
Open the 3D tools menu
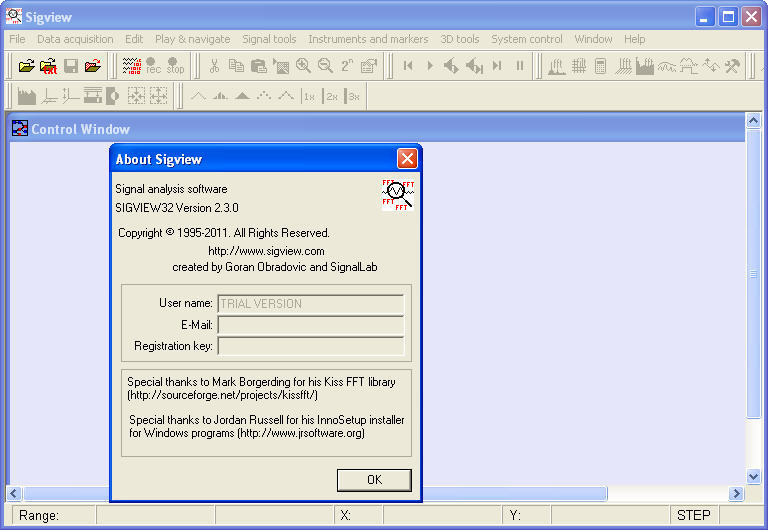click(459, 39)
